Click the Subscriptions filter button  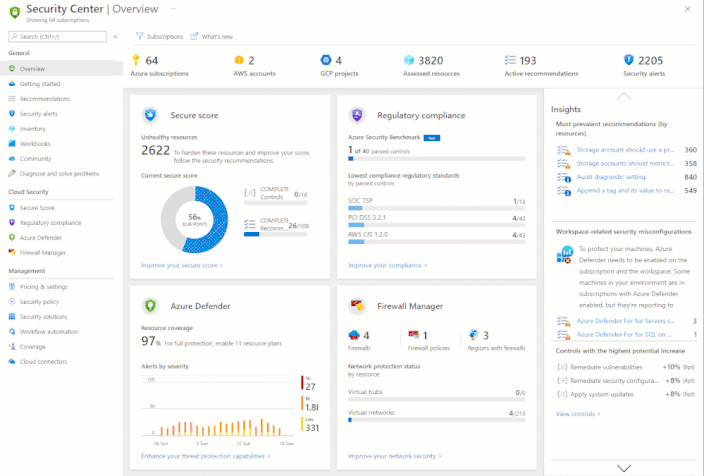click(x=159, y=36)
